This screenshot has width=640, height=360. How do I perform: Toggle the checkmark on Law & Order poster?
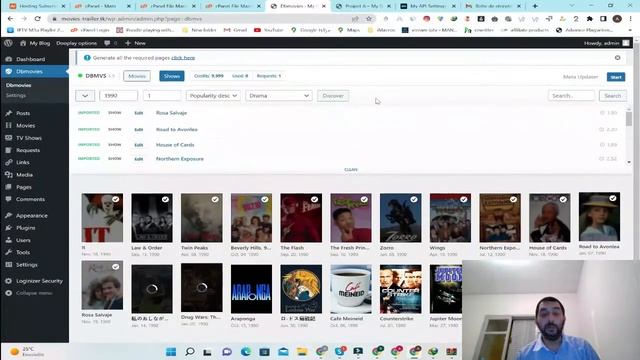tap(165, 199)
